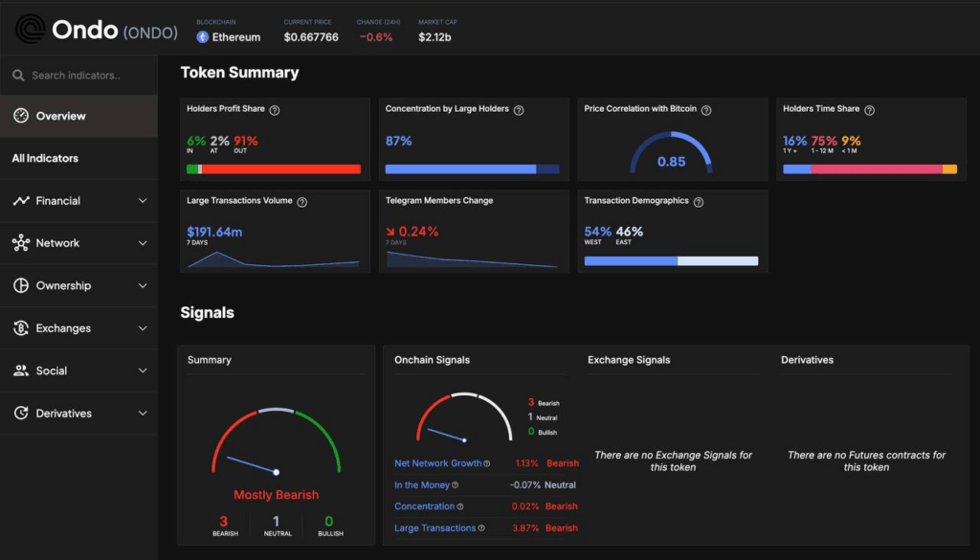Expand the Ownership section chevron
This screenshot has height=560, width=980.
[x=143, y=285]
